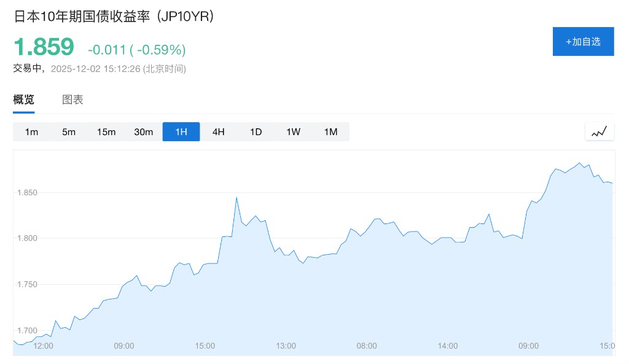Select the 1m interval
The image size is (629, 364).
31,132
